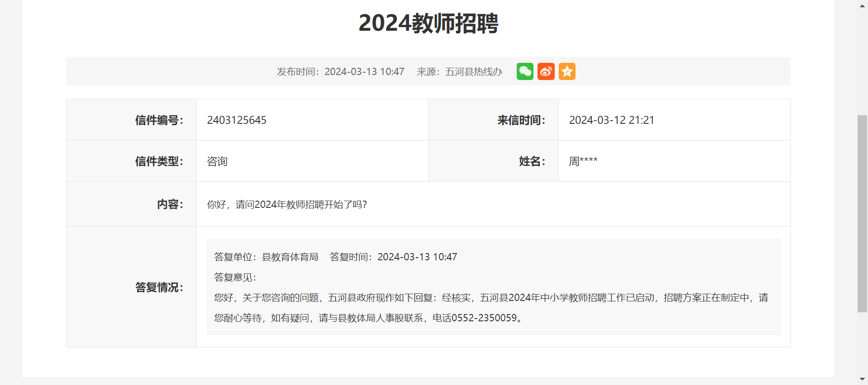Click the vertical scrollbar thumb
Image resolution: width=868 pixels, height=385 pixels.
[x=862, y=213]
